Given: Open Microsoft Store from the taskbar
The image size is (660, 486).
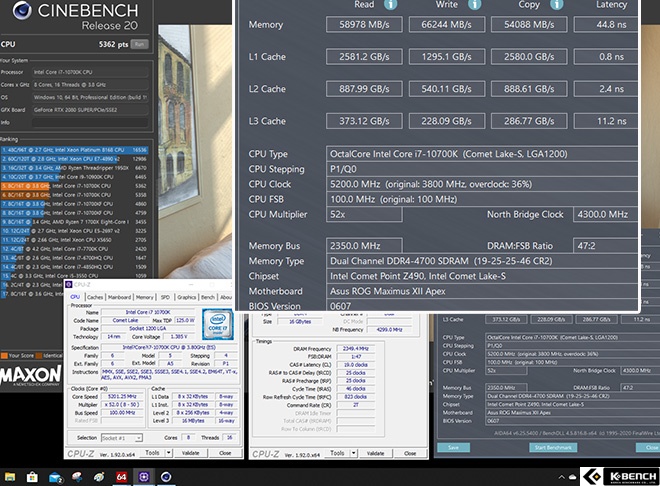Looking at the screenshot, I should (32, 477).
